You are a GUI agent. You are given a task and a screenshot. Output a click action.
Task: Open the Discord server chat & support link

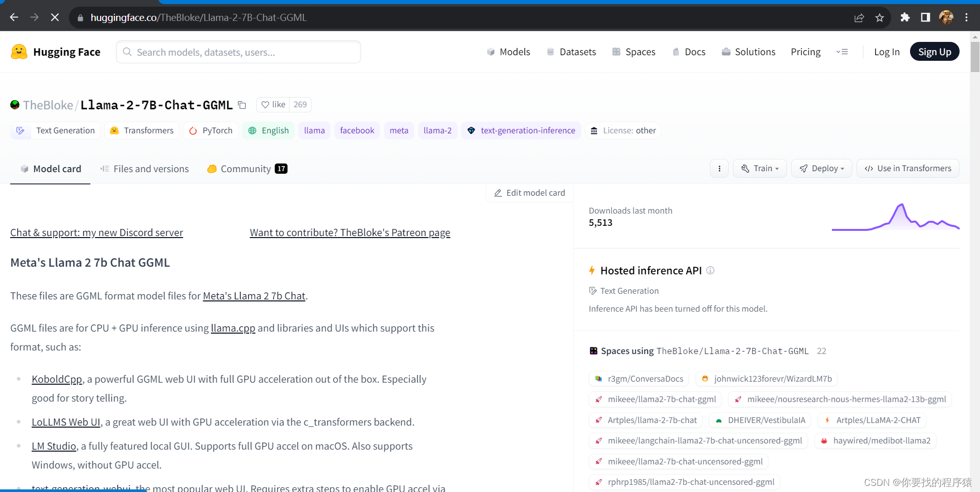click(97, 233)
